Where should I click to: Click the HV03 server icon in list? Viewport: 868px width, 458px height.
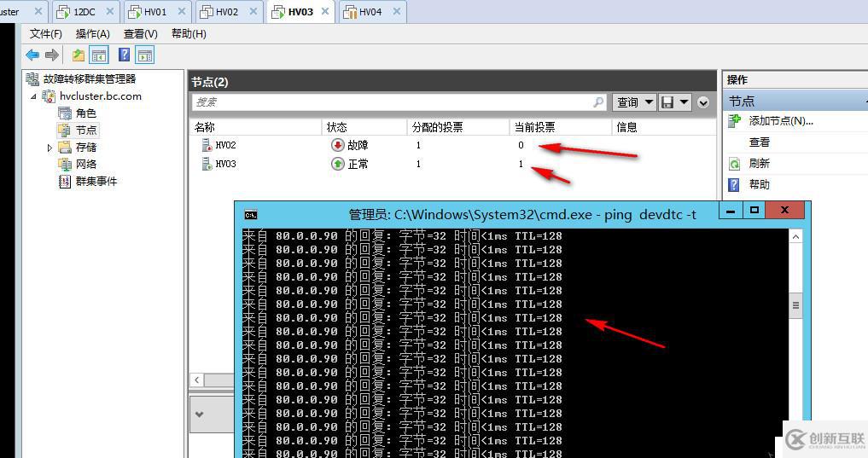[207, 164]
